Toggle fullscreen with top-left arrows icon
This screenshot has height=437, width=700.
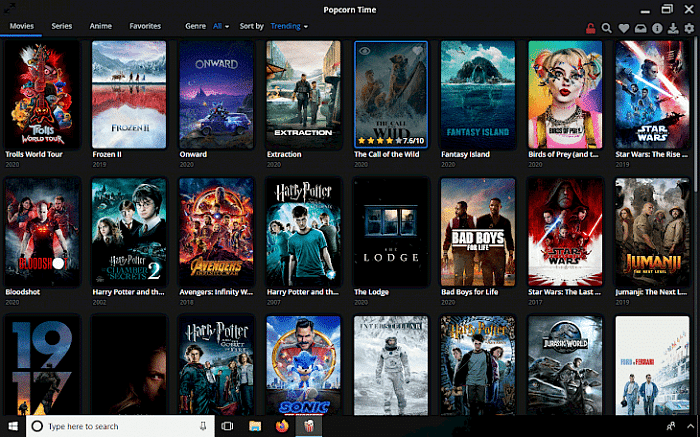point(10,7)
